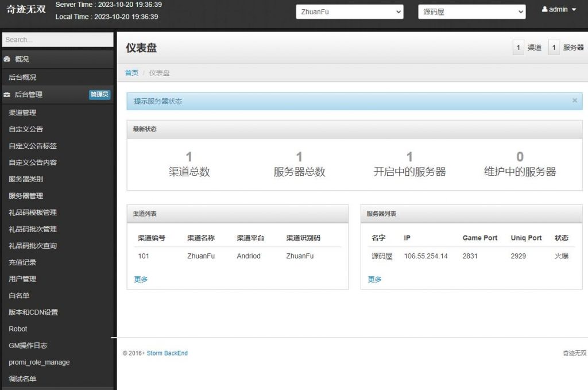Image resolution: width=588 pixels, height=390 pixels.
Task: Open the 源码屋 server dropdown
Action: coord(471,11)
